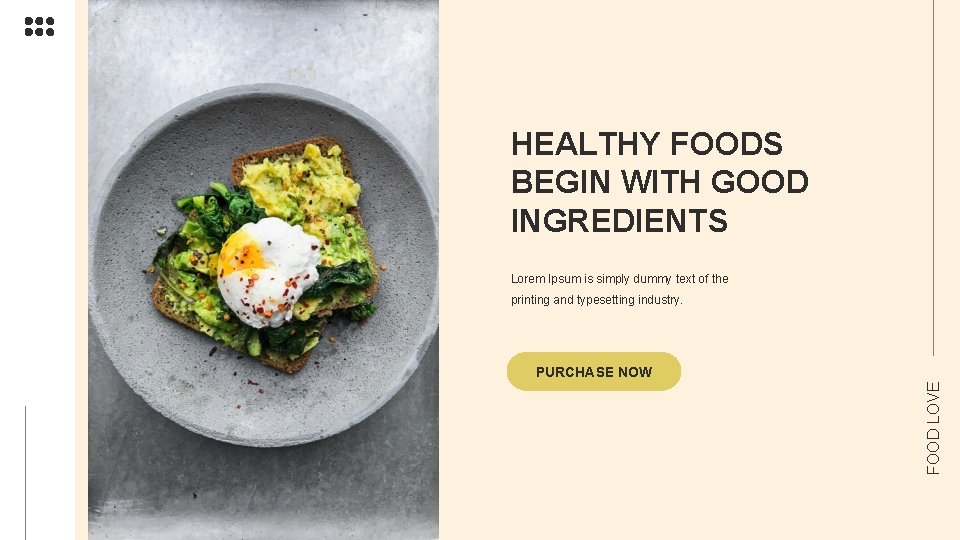
Task: Click the vertical FOOD LOVE label
Action: click(x=932, y=428)
